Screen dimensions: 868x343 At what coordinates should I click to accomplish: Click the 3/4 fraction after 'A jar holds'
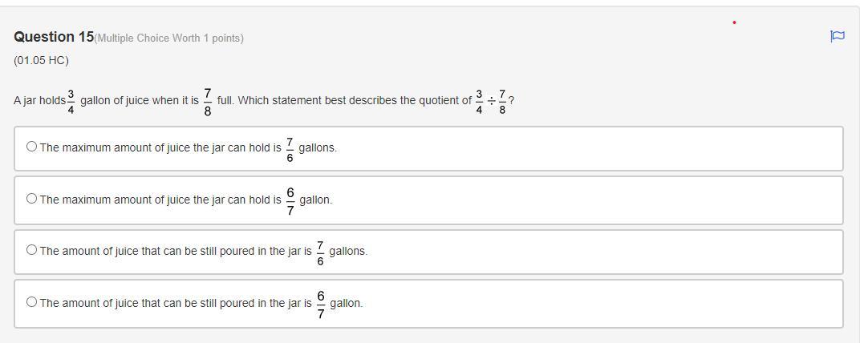(71, 101)
